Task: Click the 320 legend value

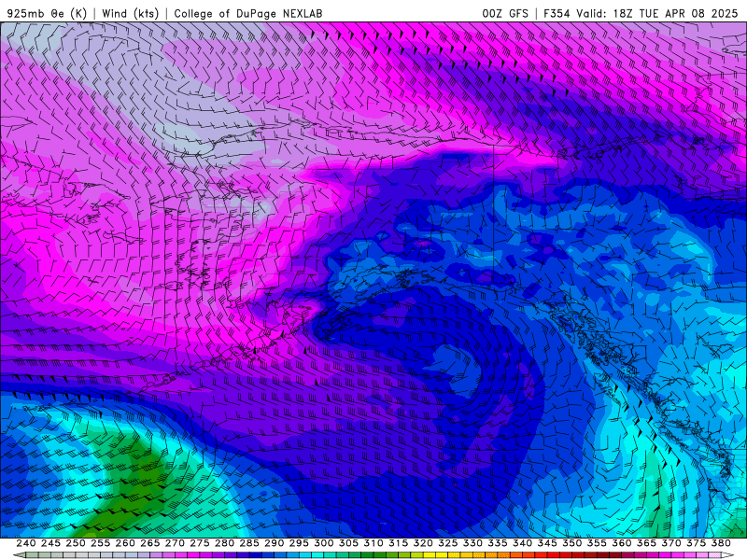Action: (423, 543)
